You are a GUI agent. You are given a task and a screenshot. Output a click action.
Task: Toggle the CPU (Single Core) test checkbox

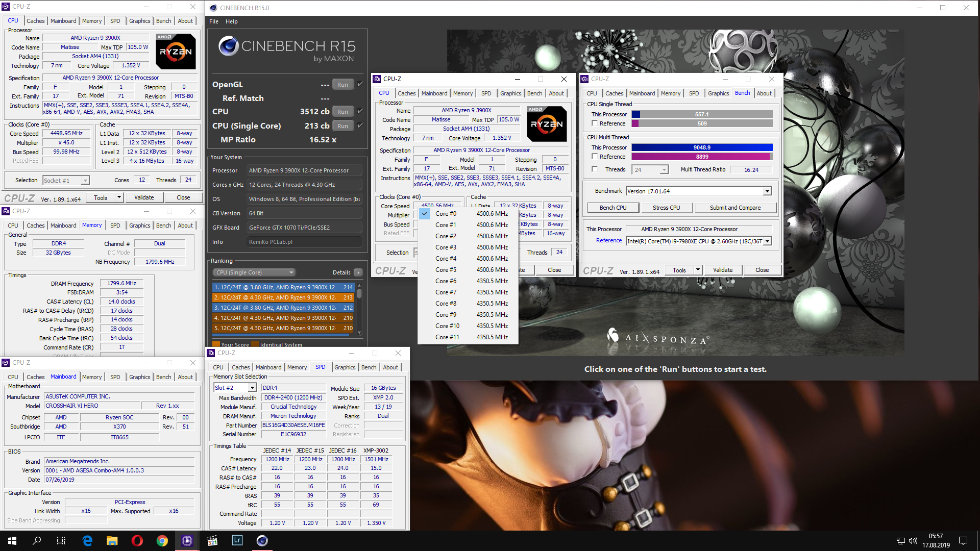pos(360,126)
